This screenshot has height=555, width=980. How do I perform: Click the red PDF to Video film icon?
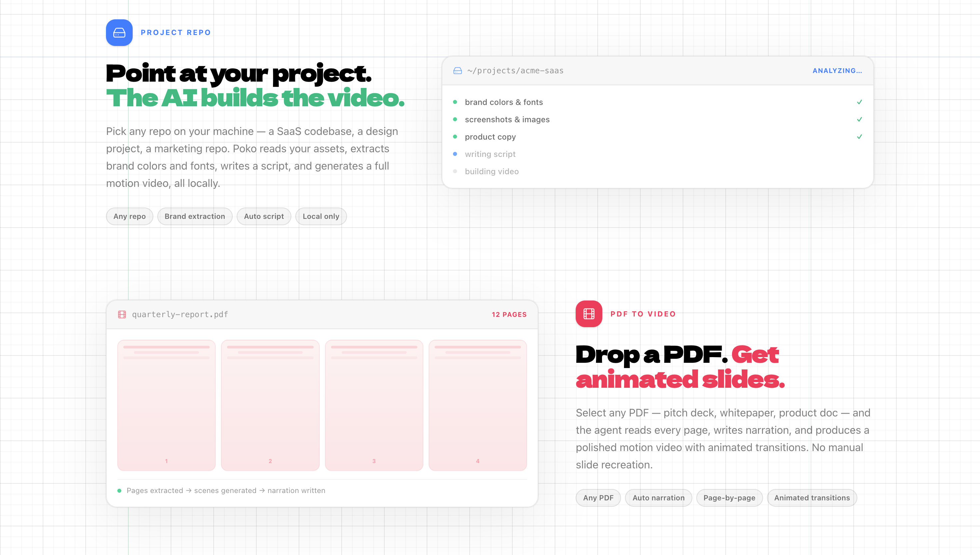pyautogui.click(x=589, y=314)
